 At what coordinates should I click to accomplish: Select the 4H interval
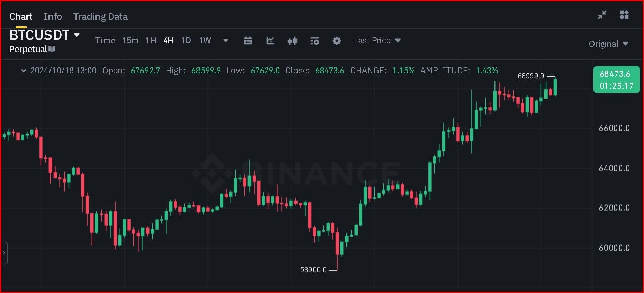[168, 40]
